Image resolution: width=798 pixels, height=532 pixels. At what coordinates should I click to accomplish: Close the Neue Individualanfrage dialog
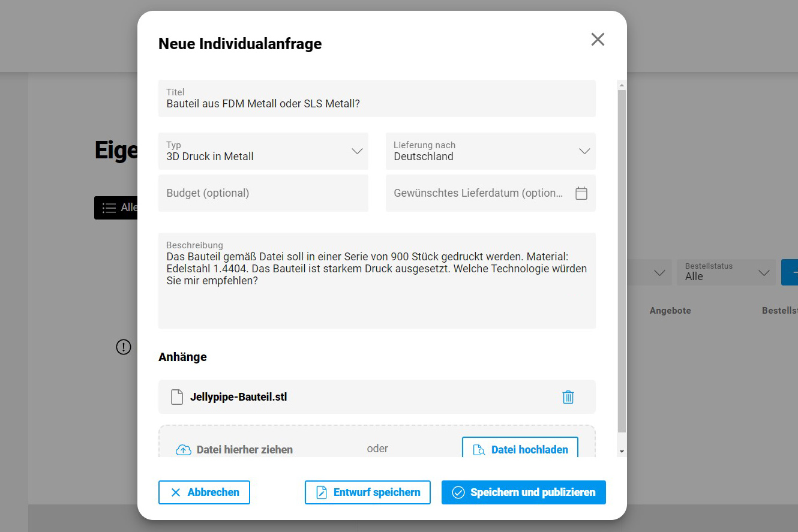click(598, 40)
